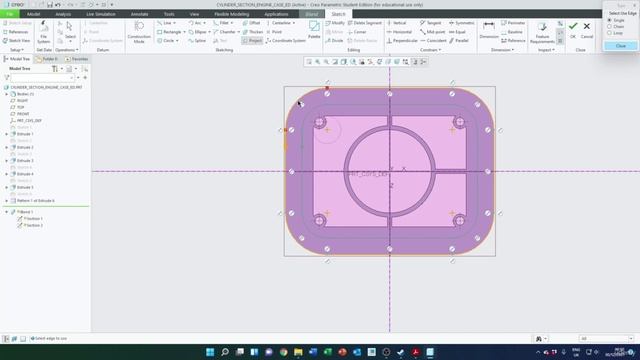Open the Favorites navigator tab
The image size is (640, 360).
[77, 59]
